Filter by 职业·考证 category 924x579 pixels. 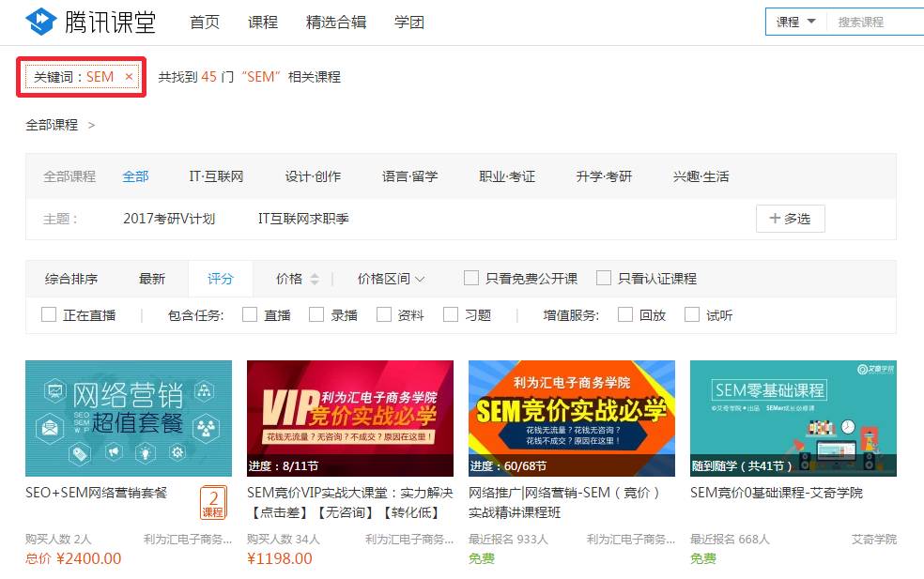coord(507,176)
